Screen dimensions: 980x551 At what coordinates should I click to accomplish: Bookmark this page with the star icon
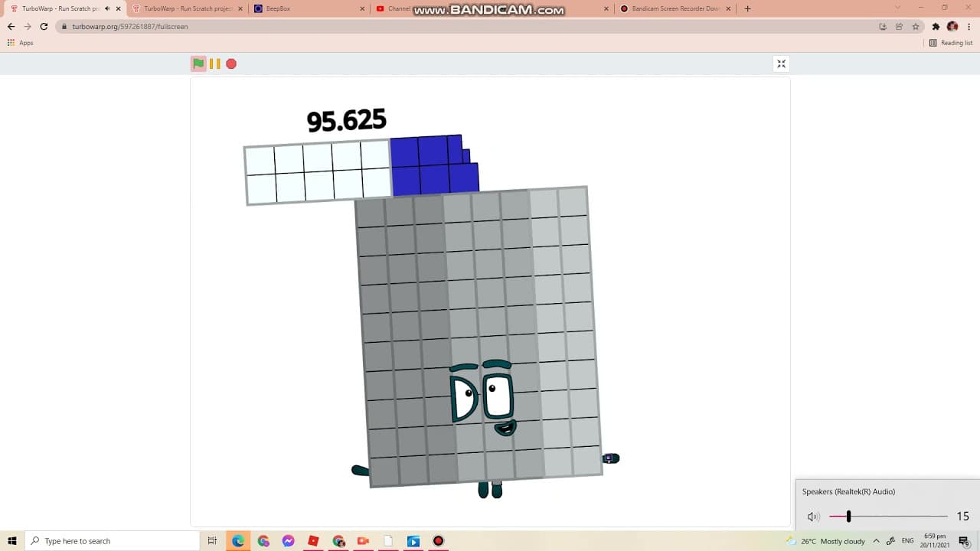915,26
